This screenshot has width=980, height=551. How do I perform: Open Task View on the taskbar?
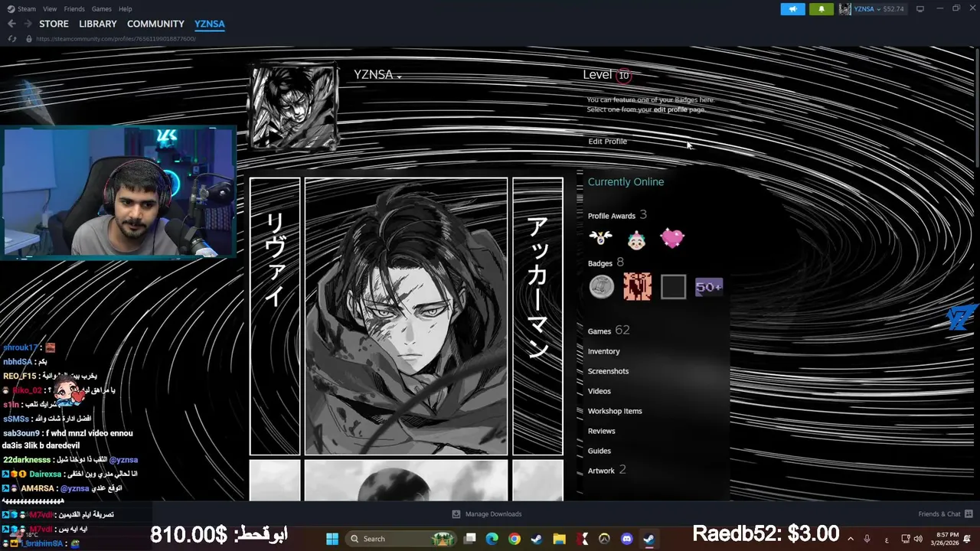(x=470, y=539)
